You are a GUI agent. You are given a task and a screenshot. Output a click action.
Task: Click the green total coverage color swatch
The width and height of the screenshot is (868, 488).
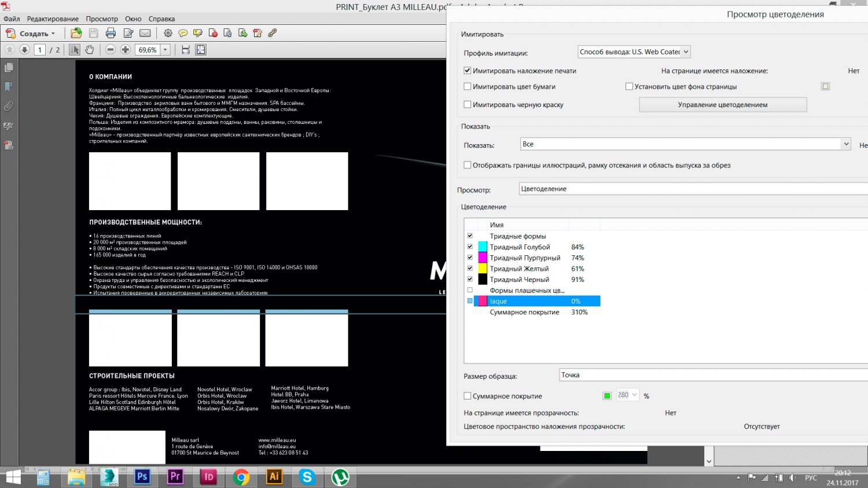(x=607, y=396)
